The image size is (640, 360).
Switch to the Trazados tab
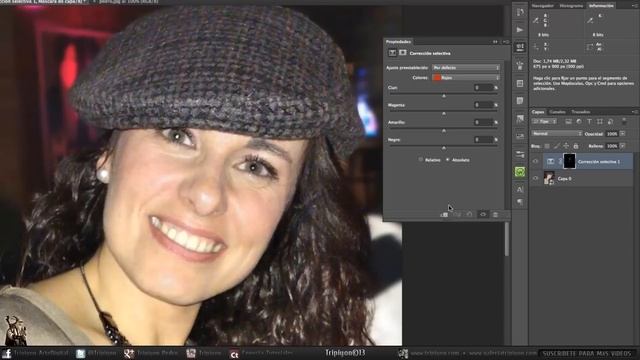point(581,112)
